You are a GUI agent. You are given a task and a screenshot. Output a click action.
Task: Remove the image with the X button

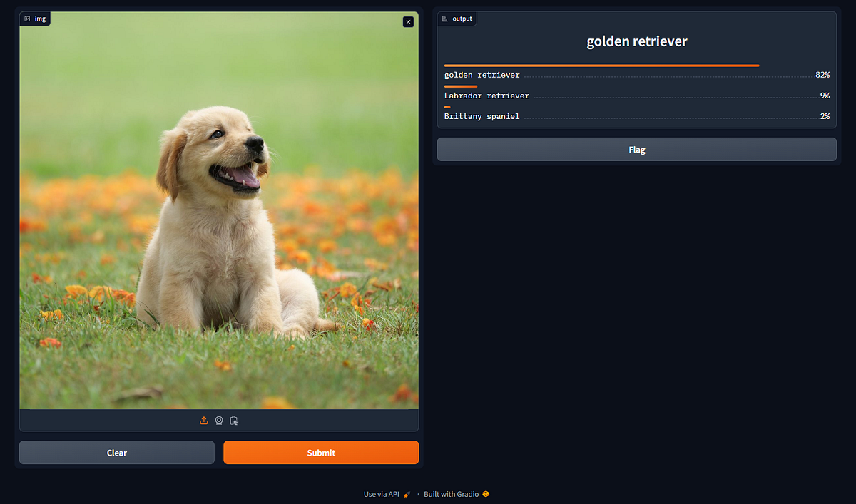[x=408, y=21]
